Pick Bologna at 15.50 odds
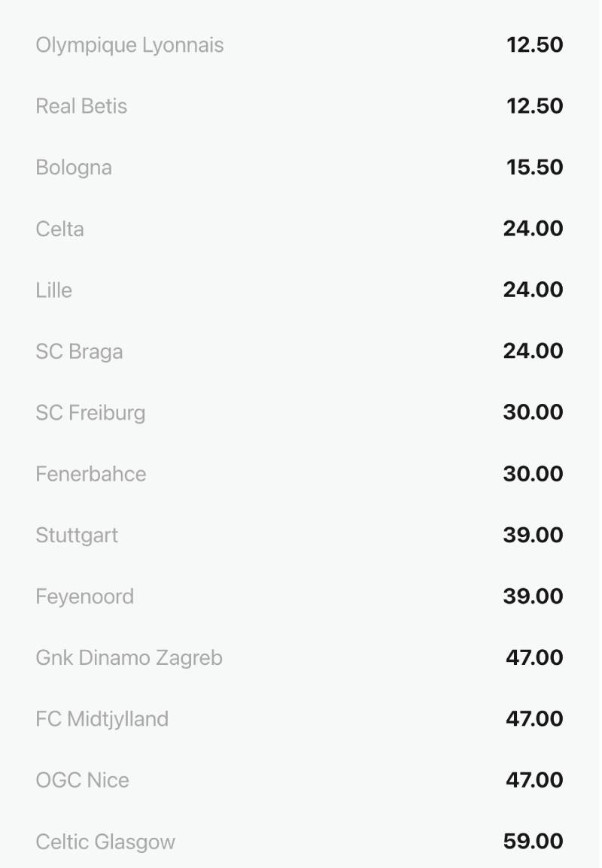 534,167
